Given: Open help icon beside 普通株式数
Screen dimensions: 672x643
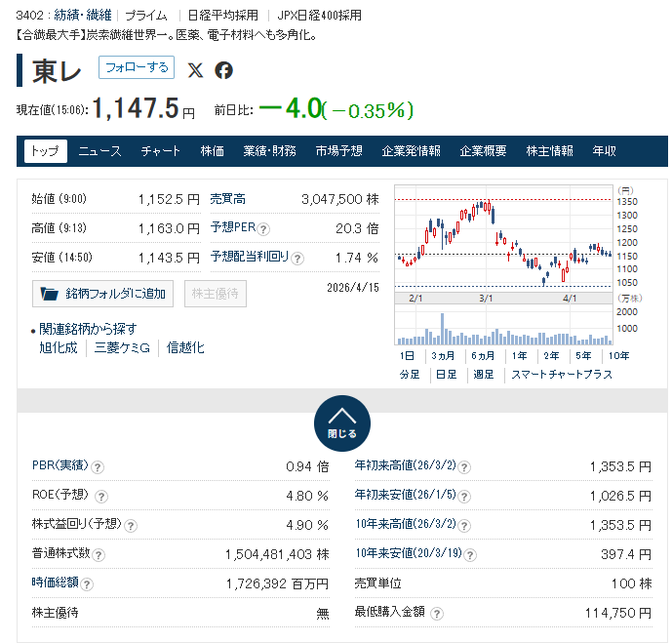Looking at the screenshot, I should [99, 555].
